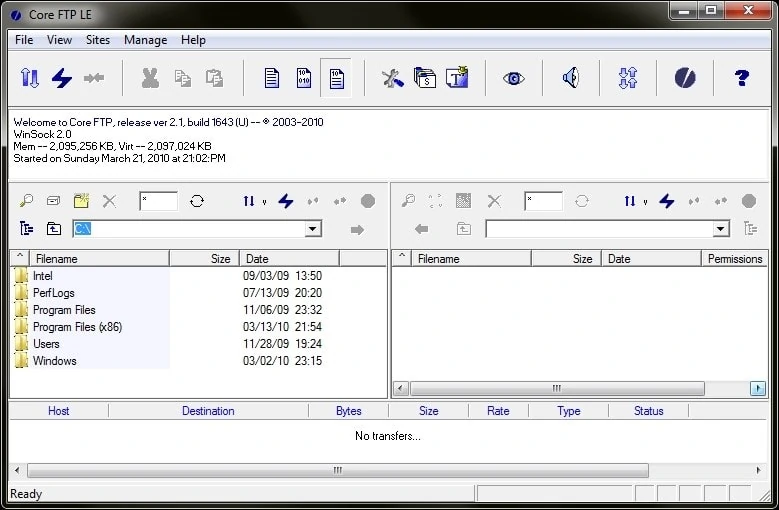
Task: Click the local pane search magnifier icon
Action: [26, 201]
